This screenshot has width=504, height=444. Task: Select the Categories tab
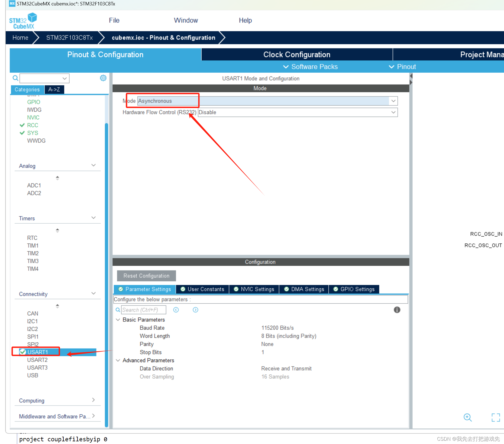click(27, 89)
